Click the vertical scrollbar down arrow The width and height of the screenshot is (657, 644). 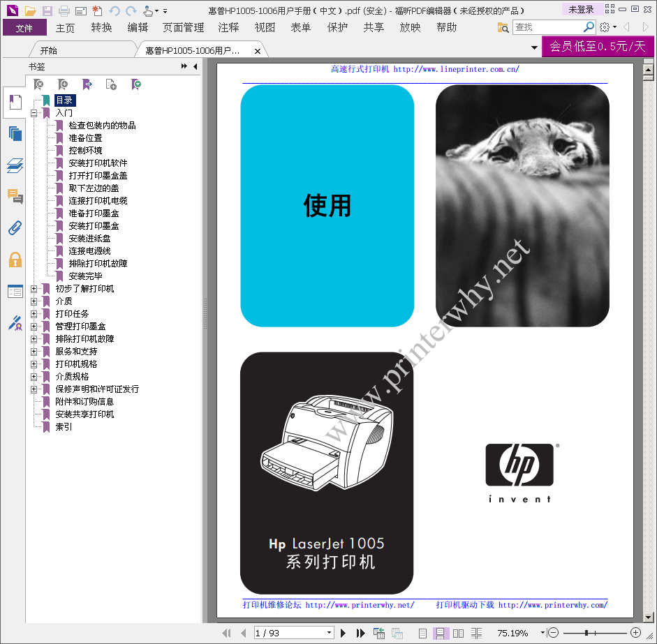649,617
